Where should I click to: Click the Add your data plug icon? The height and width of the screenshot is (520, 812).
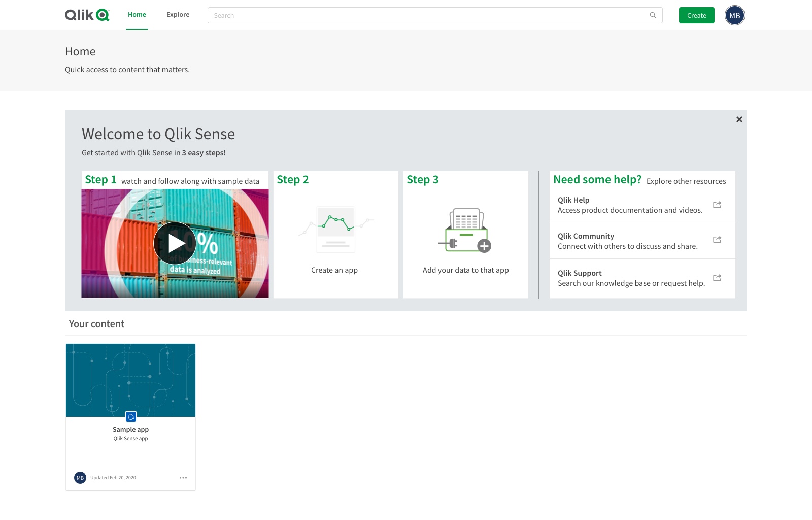tap(465, 230)
